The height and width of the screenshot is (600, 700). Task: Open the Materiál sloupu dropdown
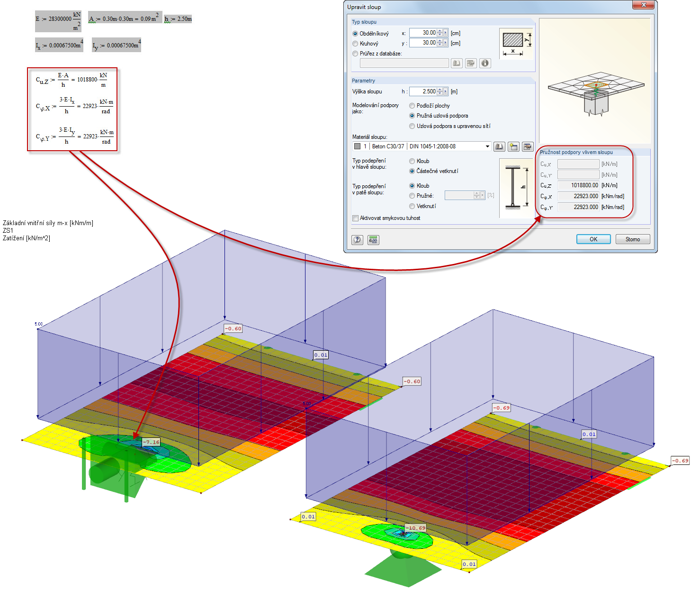[x=487, y=146]
